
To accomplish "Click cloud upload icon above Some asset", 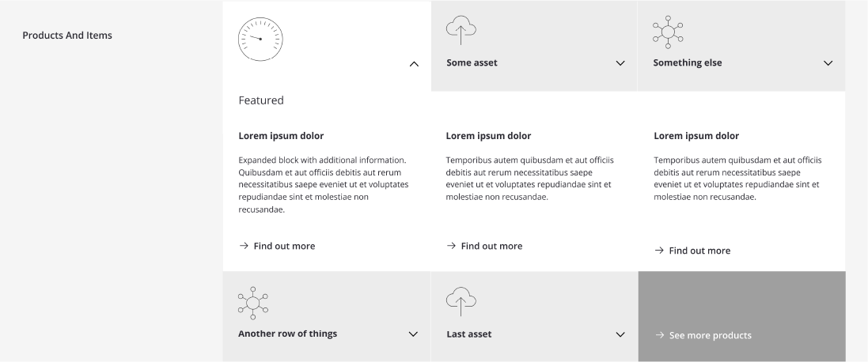I will 461,30.
